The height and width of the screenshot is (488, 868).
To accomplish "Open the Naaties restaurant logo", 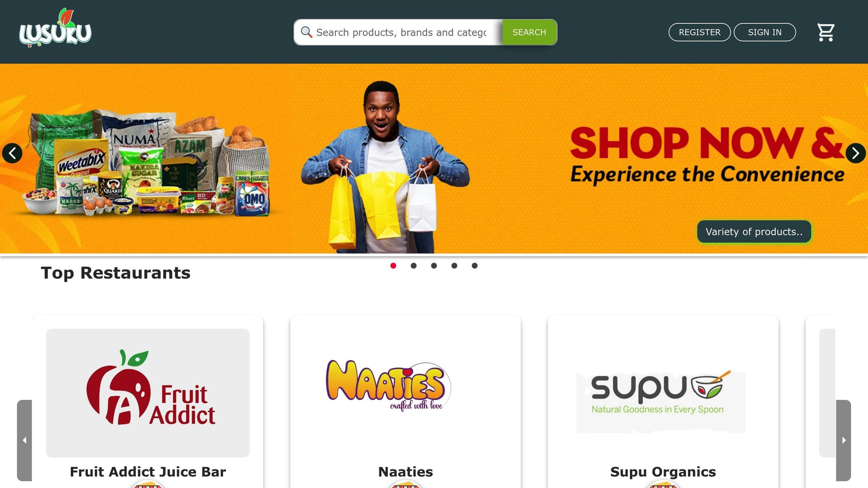I will [388, 386].
